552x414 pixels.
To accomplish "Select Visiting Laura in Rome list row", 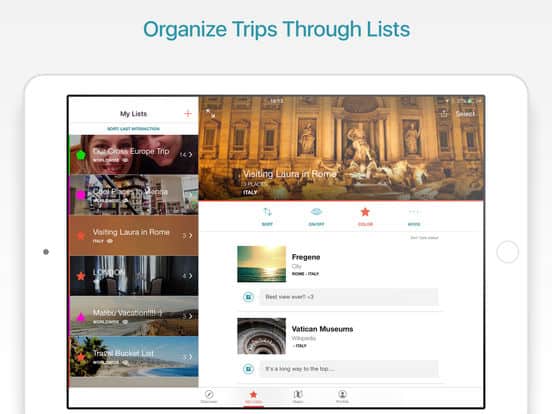I will [134, 236].
